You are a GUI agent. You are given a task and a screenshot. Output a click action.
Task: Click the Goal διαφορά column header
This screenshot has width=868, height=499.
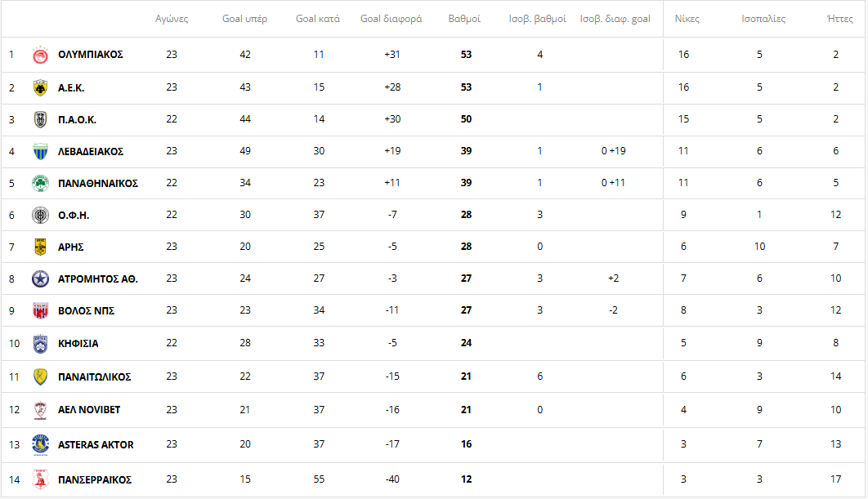[x=391, y=19]
